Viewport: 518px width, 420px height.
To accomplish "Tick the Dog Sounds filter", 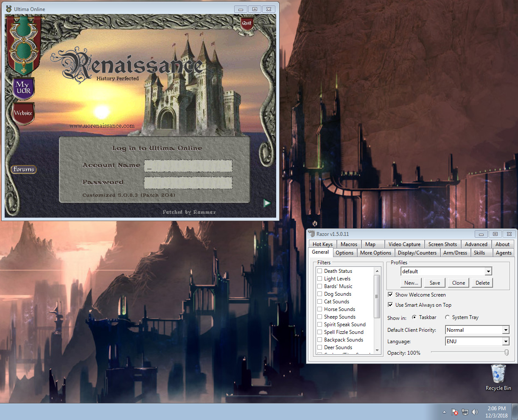I will tap(320, 294).
